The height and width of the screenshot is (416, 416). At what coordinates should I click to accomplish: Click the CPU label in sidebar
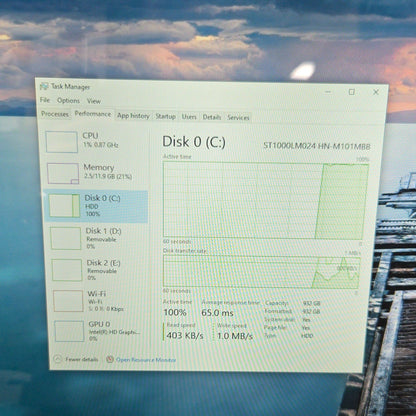tap(90, 136)
